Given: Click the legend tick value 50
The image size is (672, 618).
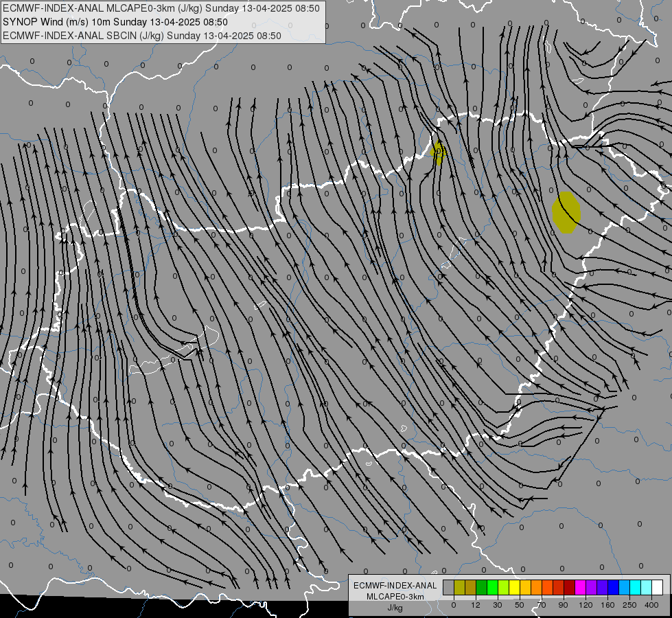Looking at the screenshot, I should point(520,605).
